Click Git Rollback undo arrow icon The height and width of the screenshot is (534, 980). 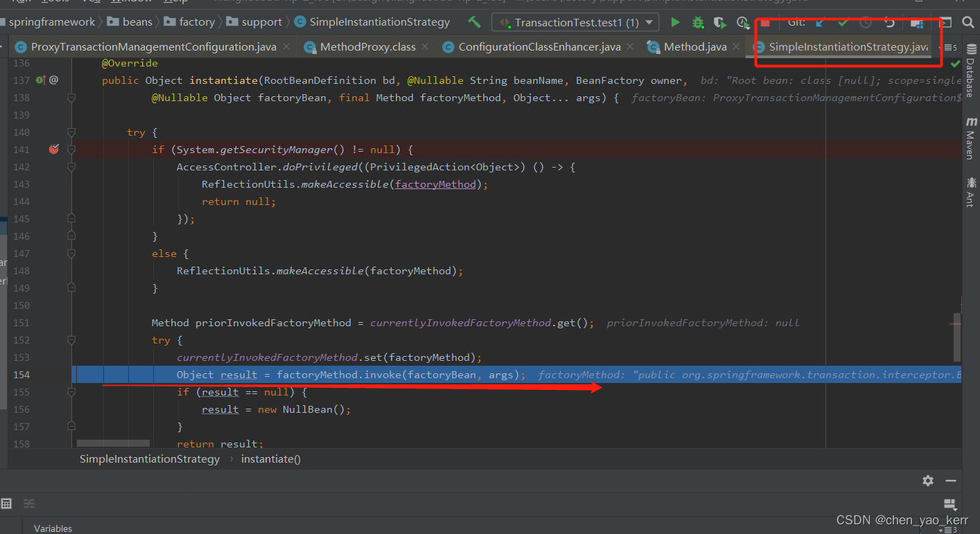tap(890, 22)
